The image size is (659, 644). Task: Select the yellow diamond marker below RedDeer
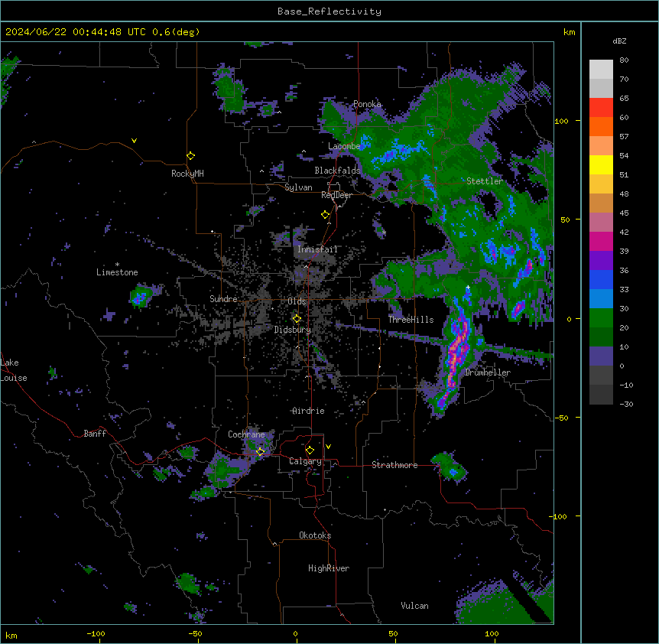pyautogui.click(x=326, y=215)
